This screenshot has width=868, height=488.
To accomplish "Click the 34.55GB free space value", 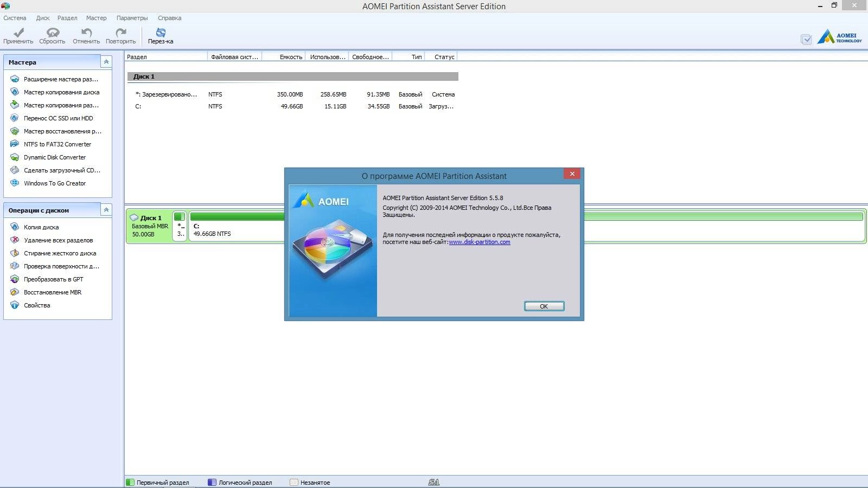I will [x=378, y=106].
